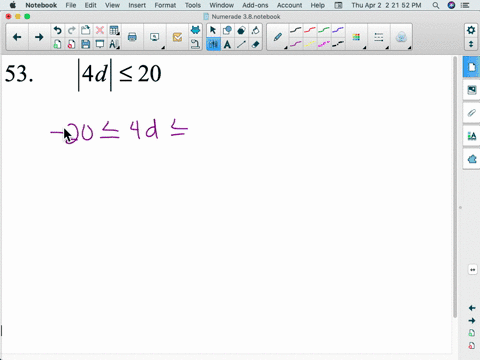The width and height of the screenshot is (480, 360).
Task: Choose the green pen stroke
Action: (x=324, y=30)
